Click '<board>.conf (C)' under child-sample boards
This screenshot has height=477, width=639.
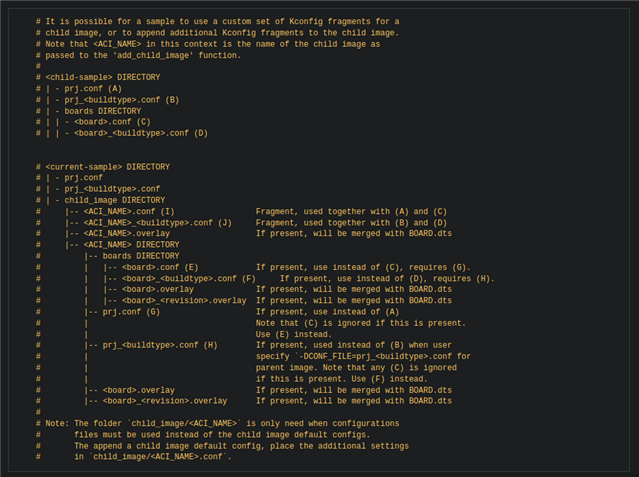112,122
